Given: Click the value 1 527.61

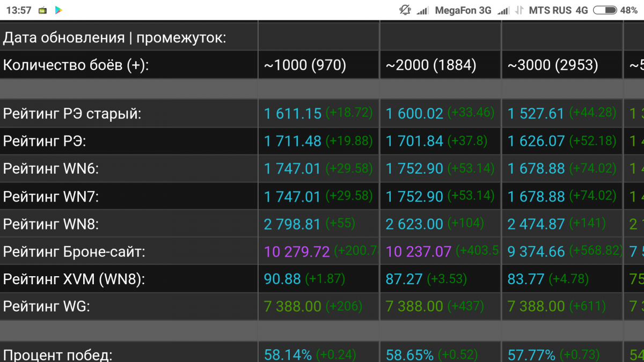Looking at the screenshot, I should tap(536, 114).
